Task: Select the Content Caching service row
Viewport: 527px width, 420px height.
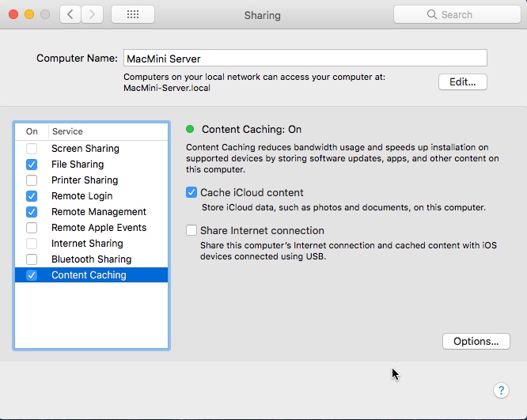Action: point(92,274)
